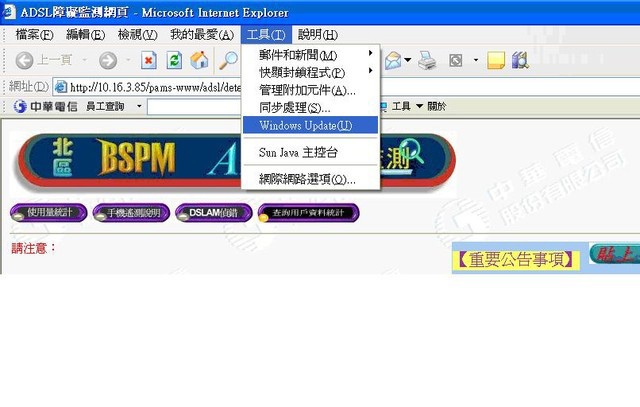Open Forward button history dropdown arrow
The width and height of the screenshot is (640, 407).
tap(128, 60)
